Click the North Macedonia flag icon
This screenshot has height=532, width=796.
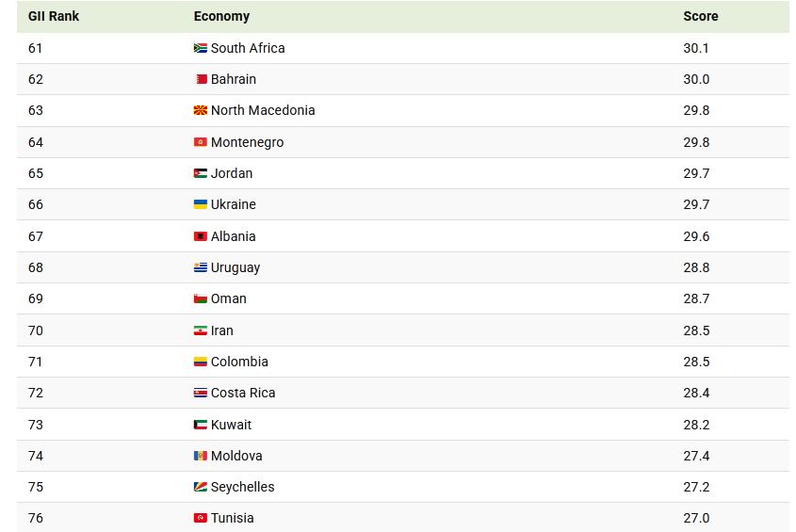[200, 111]
